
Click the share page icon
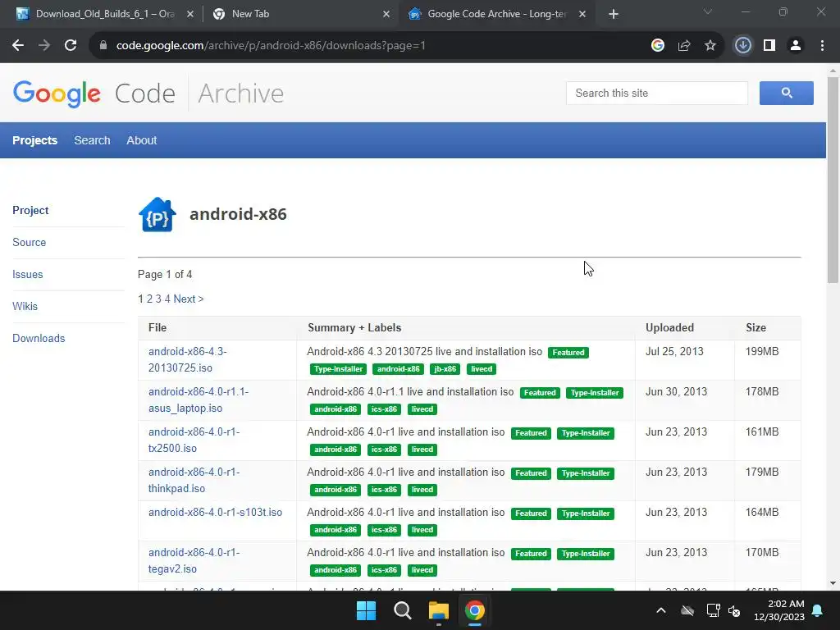684,46
